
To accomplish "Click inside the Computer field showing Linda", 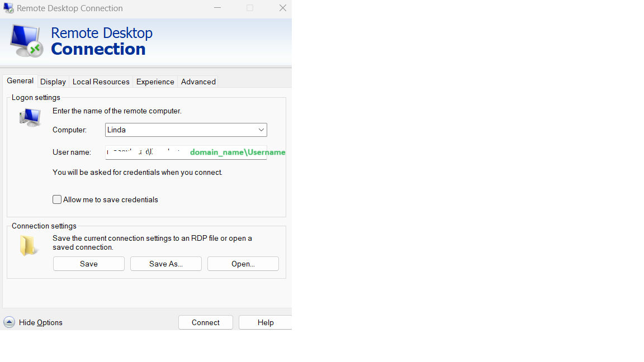I will click(168, 130).
